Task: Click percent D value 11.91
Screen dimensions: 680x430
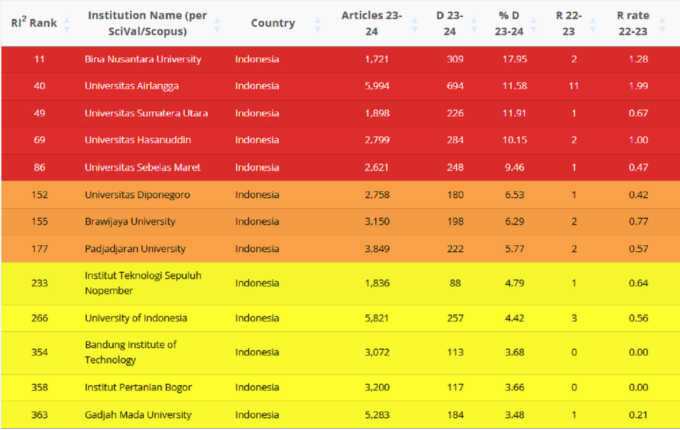Action: 515,113
